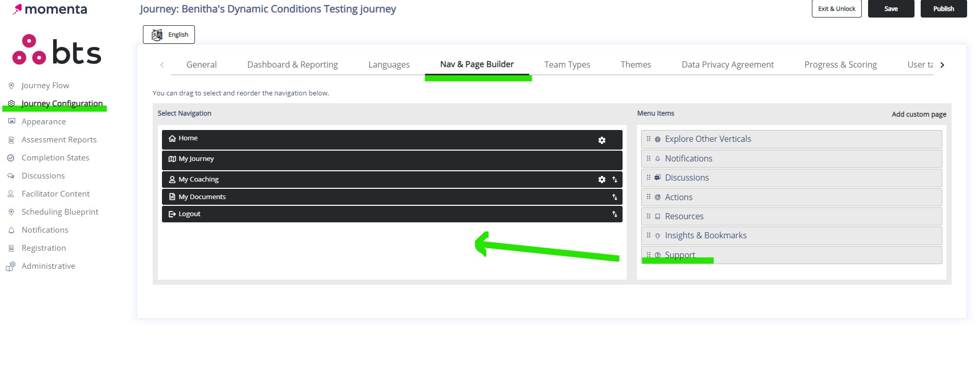Click the Notifications bell icon in Menu Items
This screenshot has height=390, width=980.
(x=658, y=159)
